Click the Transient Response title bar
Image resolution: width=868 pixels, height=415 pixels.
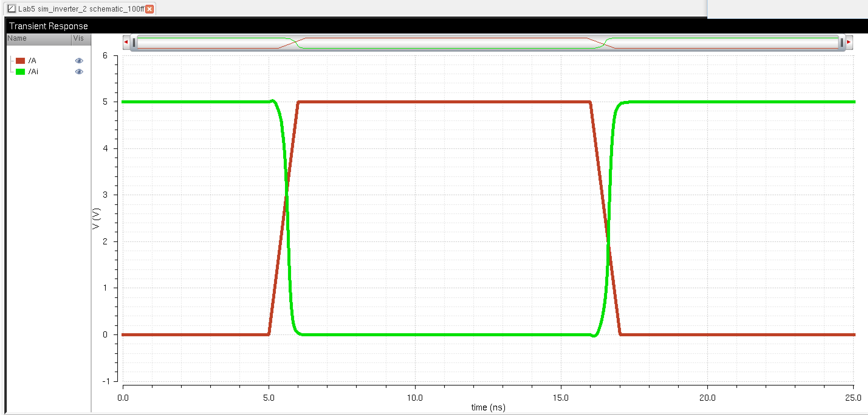pyautogui.click(x=48, y=26)
